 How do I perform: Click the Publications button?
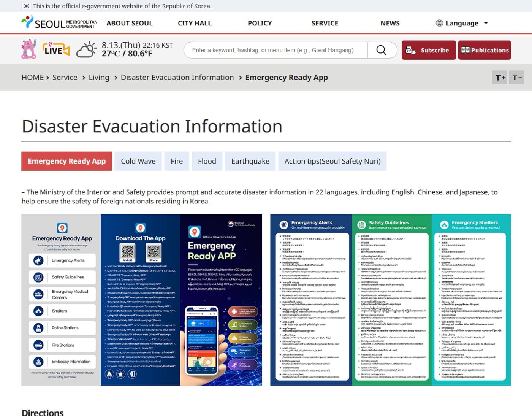tap(484, 50)
